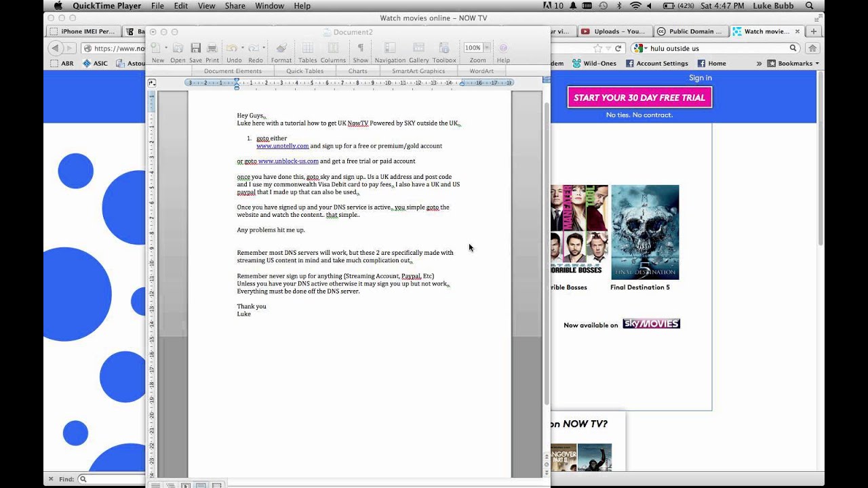The height and width of the screenshot is (488, 868).
Task: Click START YOUR 30 DAY FREE TRIAL button
Action: click(639, 98)
